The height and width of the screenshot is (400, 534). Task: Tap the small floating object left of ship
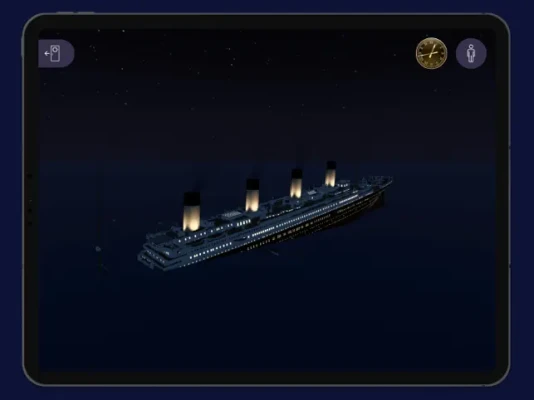98,249
